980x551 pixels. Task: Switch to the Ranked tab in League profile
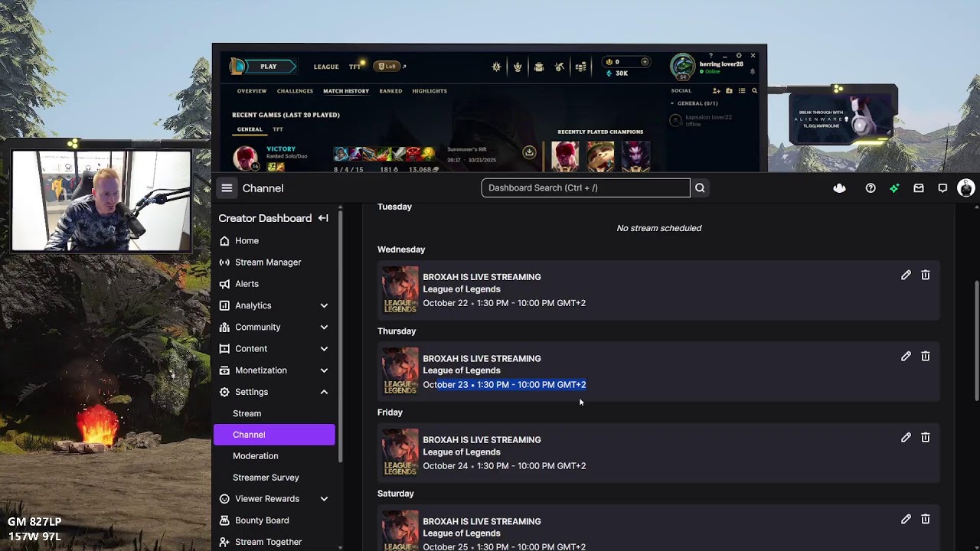pyautogui.click(x=390, y=91)
